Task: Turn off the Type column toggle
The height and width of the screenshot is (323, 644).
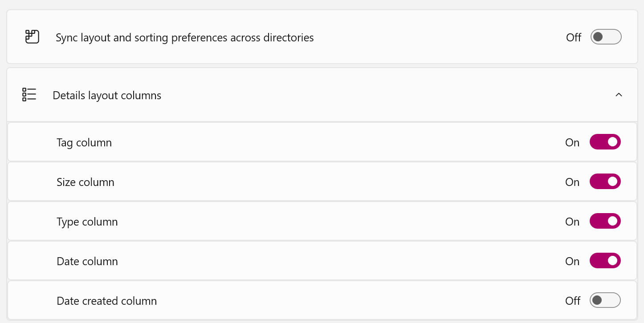Action: tap(605, 221)
